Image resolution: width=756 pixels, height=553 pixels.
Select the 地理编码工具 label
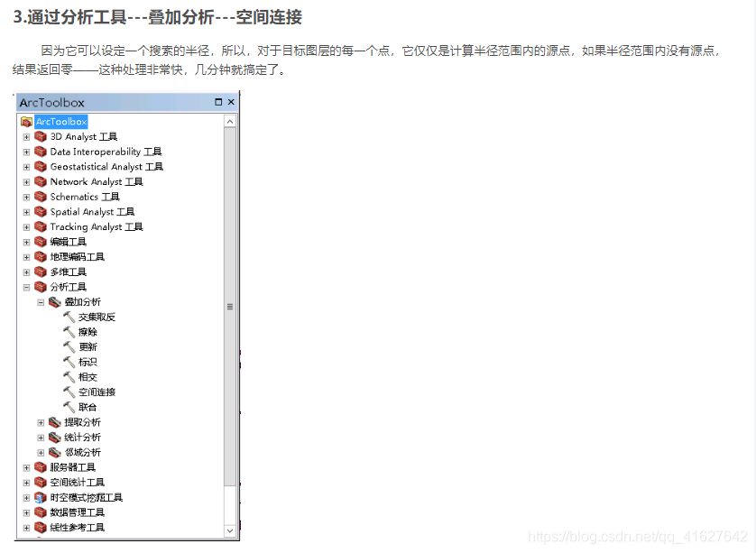pos(78,256)
